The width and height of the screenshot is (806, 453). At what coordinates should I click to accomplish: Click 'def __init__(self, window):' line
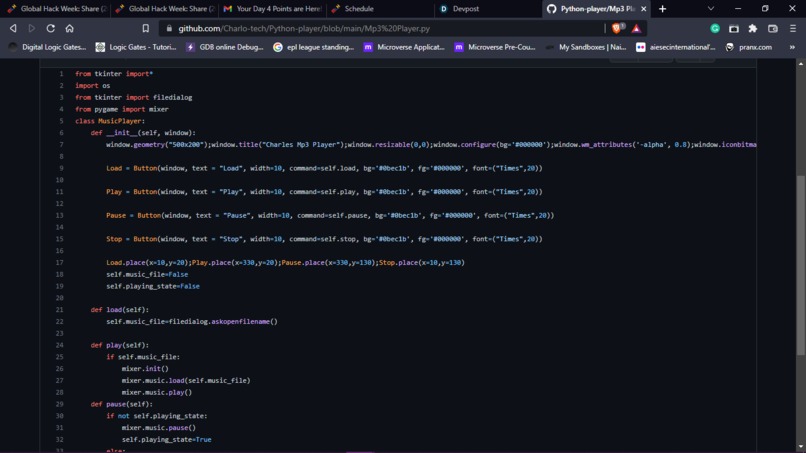(x=143, y=133)
